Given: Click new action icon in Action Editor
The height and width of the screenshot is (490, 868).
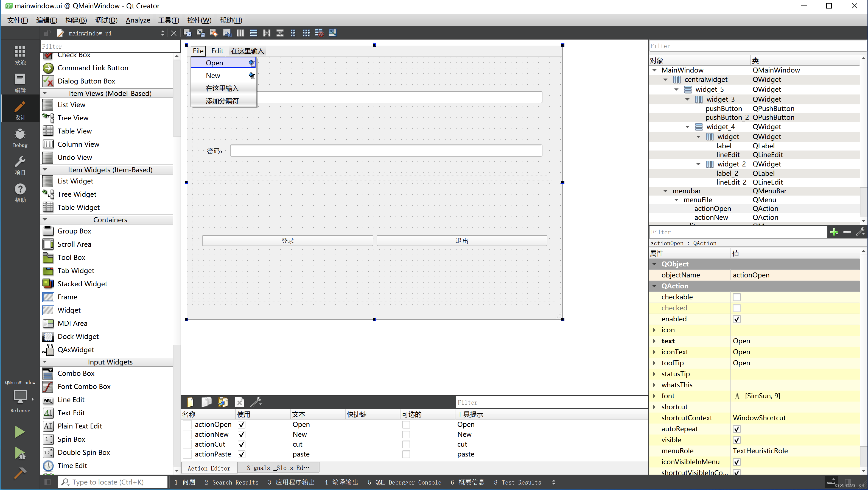Looking at the screenshot, I should 190,402.
